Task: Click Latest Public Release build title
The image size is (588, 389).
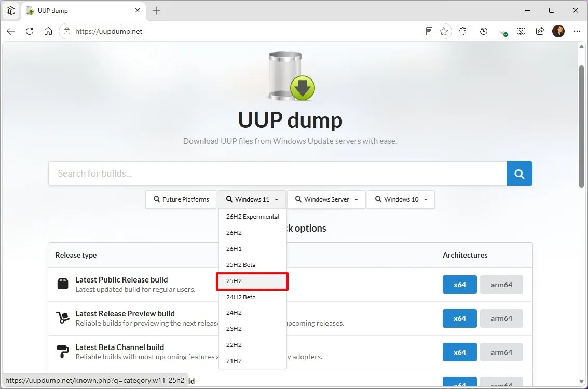Action: [121, 280]
